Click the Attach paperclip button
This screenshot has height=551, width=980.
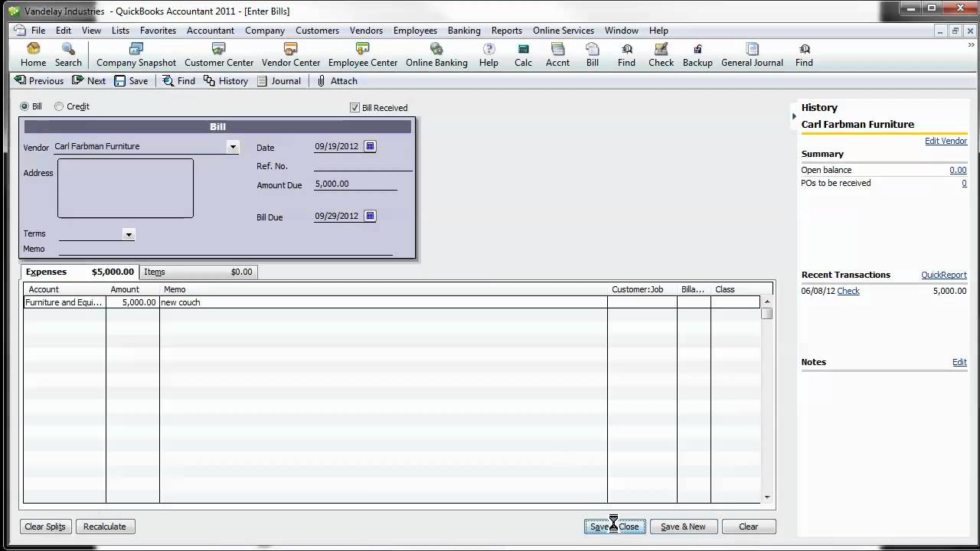pyautogui.click(x=337, y=80)
